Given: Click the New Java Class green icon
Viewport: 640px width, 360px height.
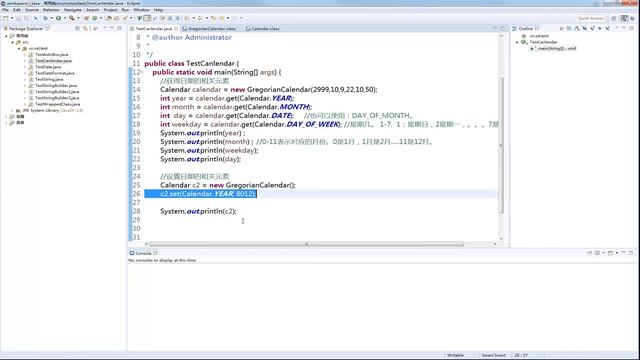Looking at the screenshot, I should pos(94,18).
